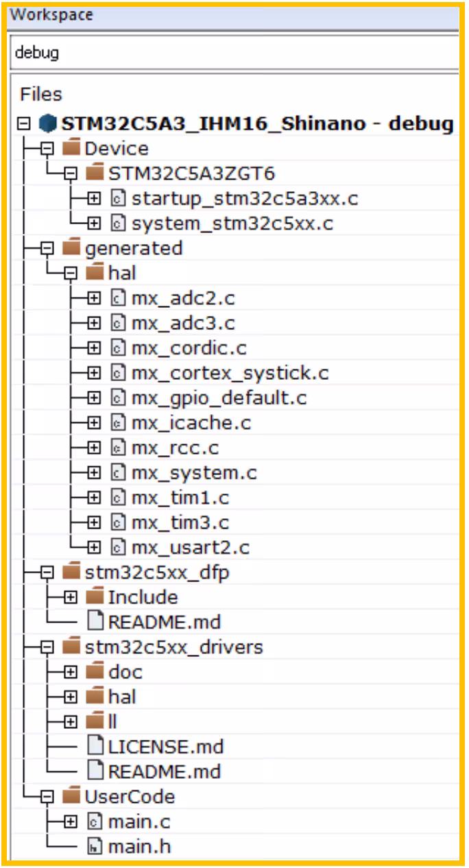Select README.md under stm32c5xx_drivers
This screenshot has height=868, width=469.
165,771
